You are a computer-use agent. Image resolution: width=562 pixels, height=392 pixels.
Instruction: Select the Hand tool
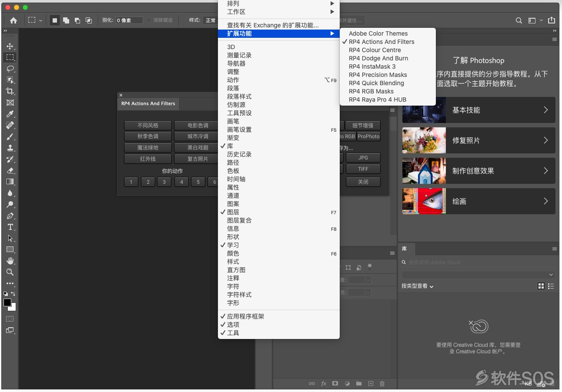[10, 261]
